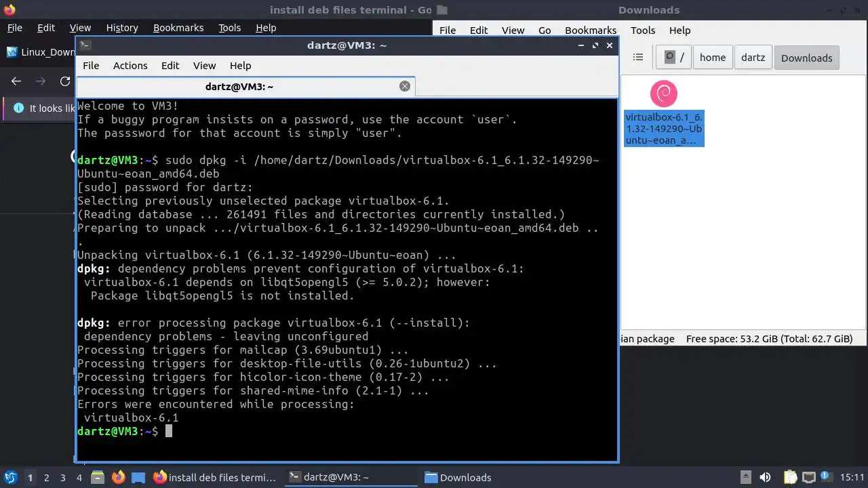Open Firefox Bookmarks menu

coord(178,28)
